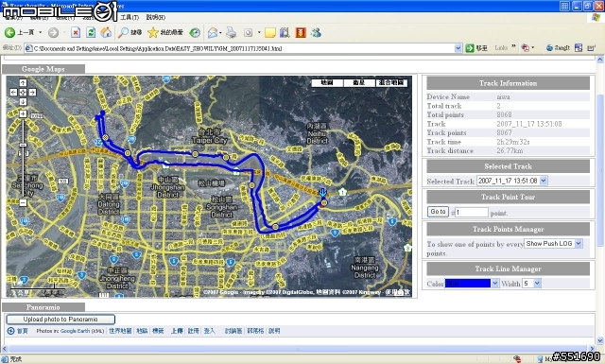Re-center map using the middle pan control

tap(23, 93)
